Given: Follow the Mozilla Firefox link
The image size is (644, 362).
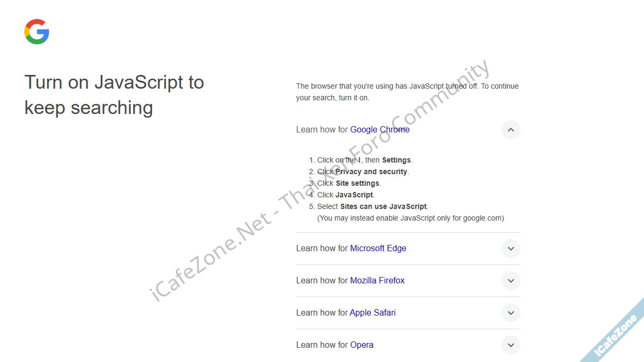Looking at the screenshot, I should click(377, 281).
